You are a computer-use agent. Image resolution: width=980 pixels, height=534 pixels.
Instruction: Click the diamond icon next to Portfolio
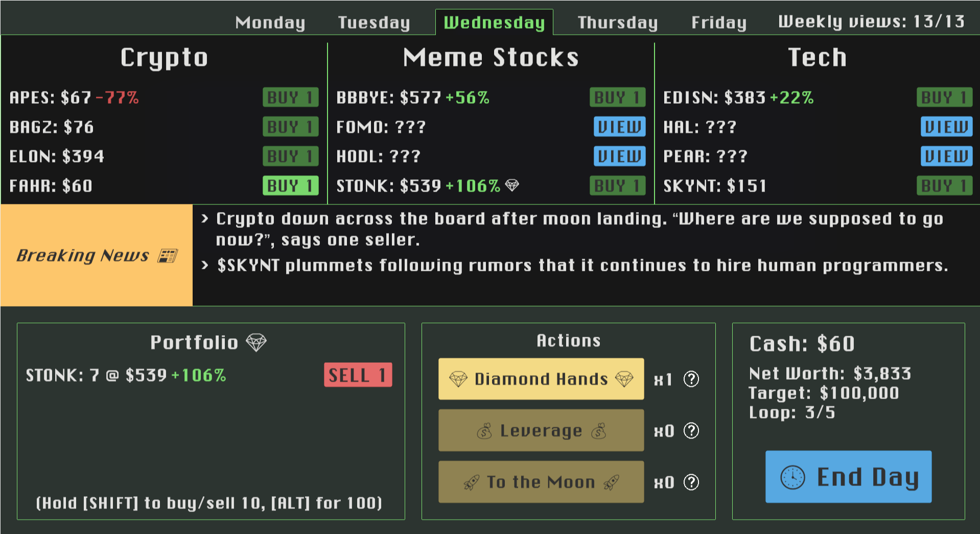[x=256, y=342]
